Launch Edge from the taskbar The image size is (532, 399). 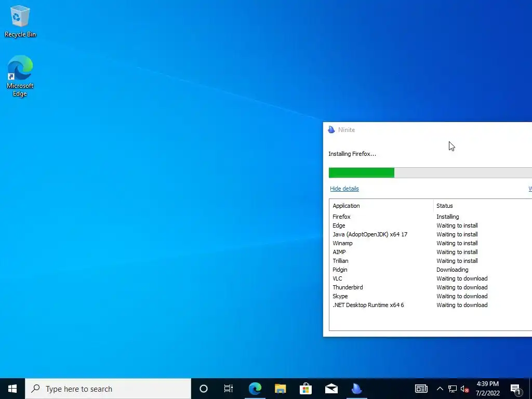(255, 389)
